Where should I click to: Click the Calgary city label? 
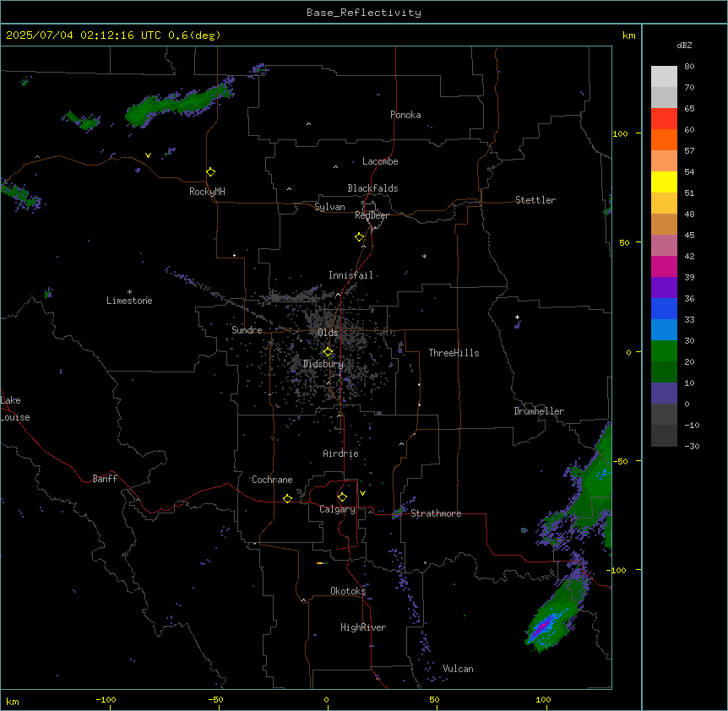click(x=337, y=509)
